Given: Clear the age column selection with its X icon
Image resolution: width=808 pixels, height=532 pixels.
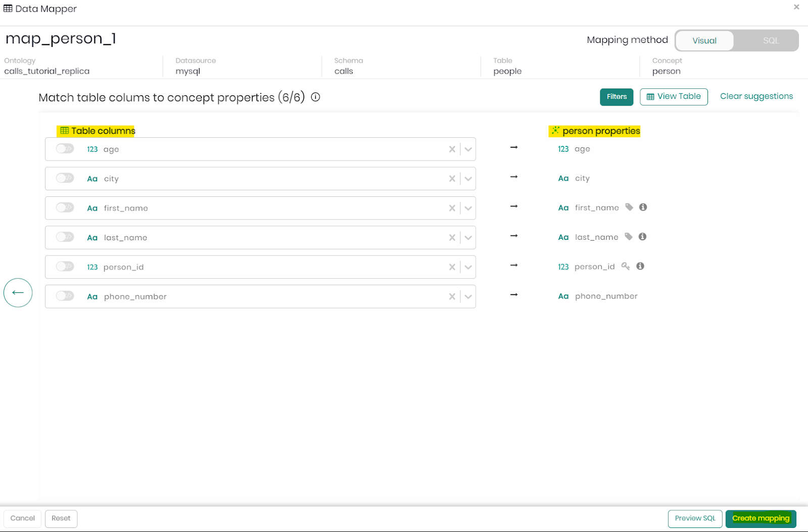Looking at the screenshot, I should point(452,149).
